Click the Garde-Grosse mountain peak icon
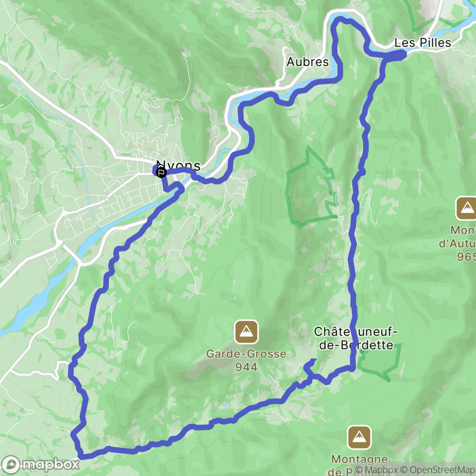 246,332
